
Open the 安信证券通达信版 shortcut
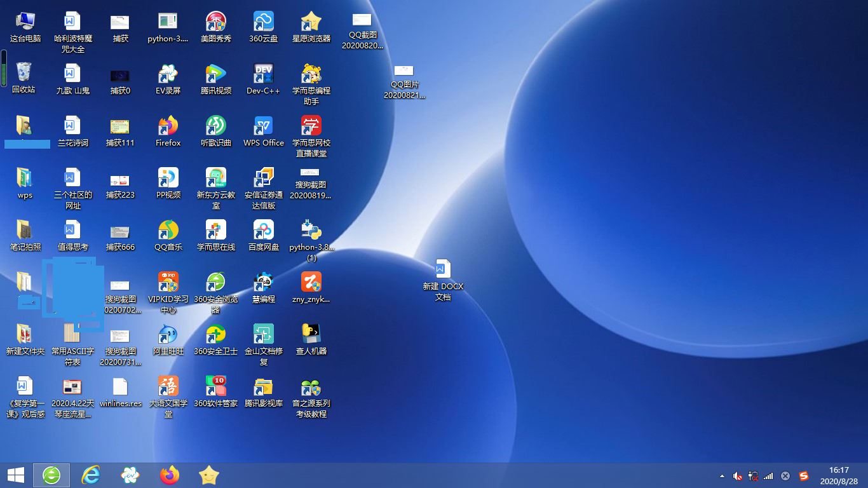pos(264,189)
